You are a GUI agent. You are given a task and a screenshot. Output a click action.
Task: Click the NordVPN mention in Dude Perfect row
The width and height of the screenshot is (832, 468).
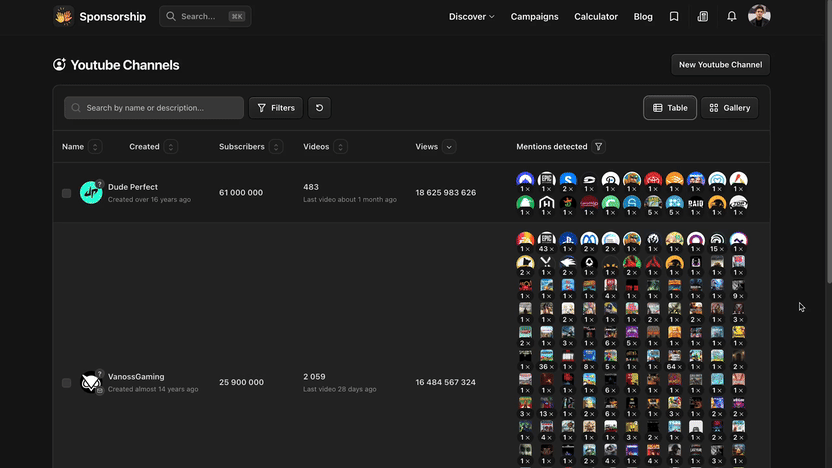pos(525,180)
